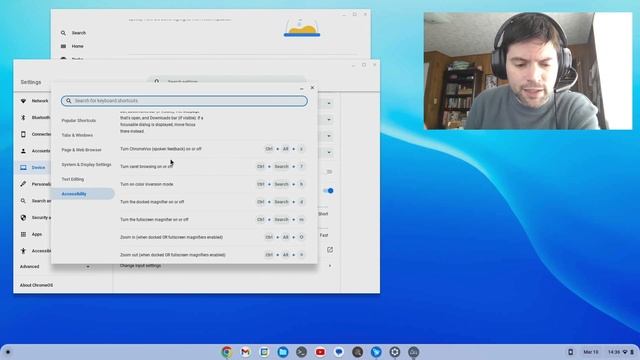Image resolution: width=640 pixels, height=360 pixels.
Task: Click the magnifier icon in shortcuts search bar
Action: tap(69, 101)
